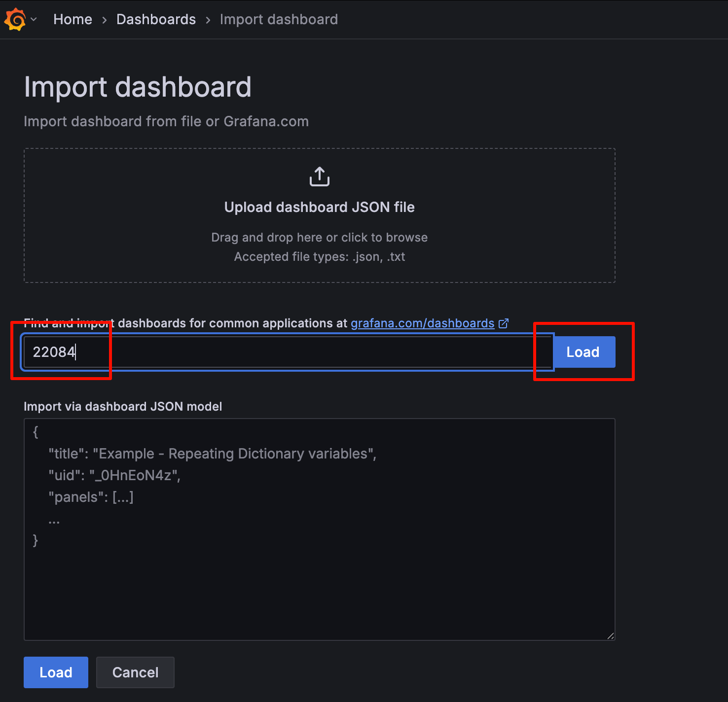Click the 'Accepted file types: .json, .txt' text
Viewport: 728px width, 702px height.
coord(319,257)
